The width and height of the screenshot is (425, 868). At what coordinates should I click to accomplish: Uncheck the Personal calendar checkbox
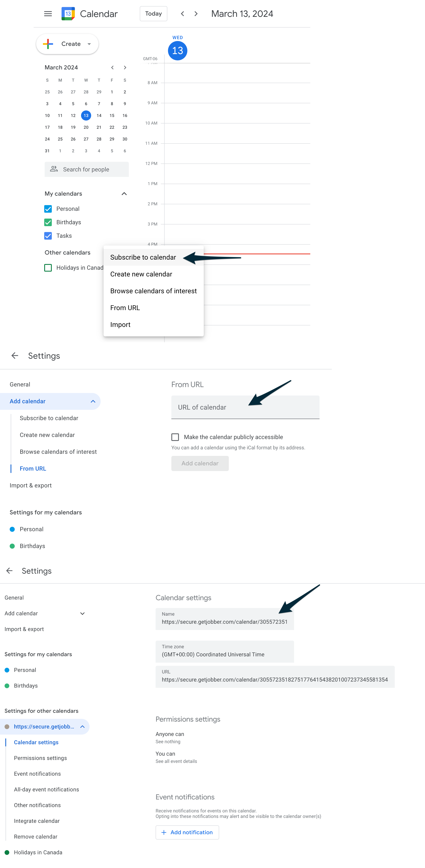click(48, 209)
